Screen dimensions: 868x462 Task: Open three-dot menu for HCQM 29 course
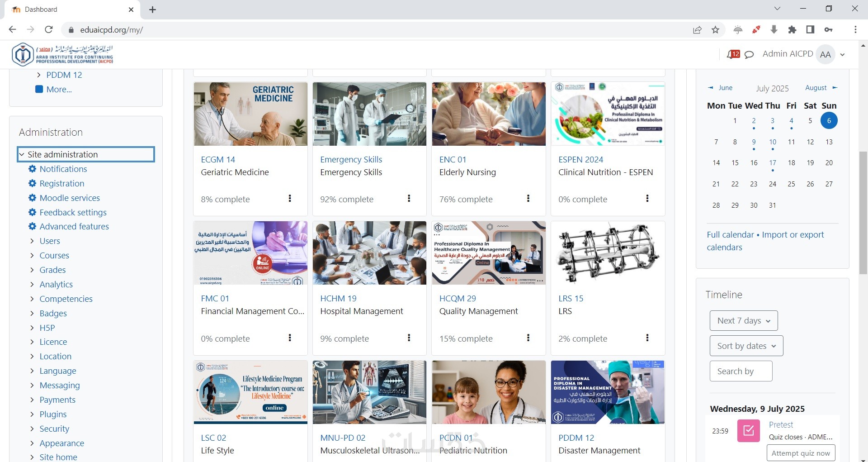coord(528,338)
